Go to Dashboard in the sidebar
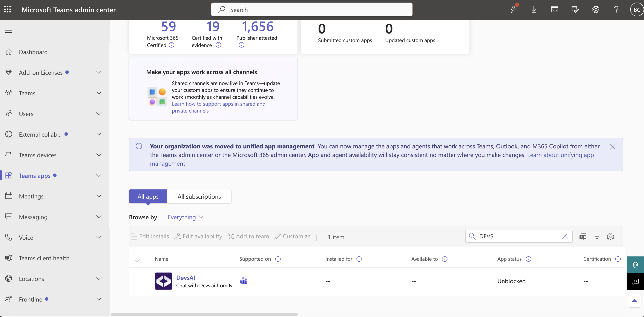The width and height of the screenshot is (644, 317). [x=33, y=52]
